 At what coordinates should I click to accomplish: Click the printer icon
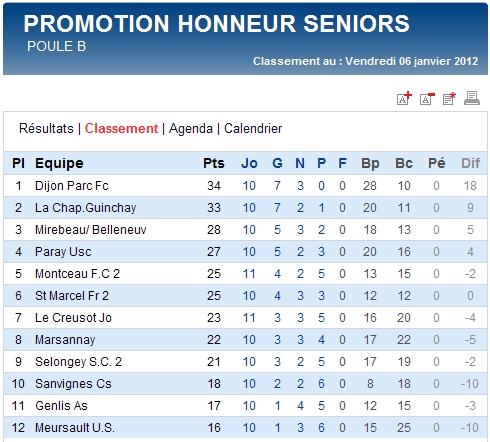click(x=472, y=98)
